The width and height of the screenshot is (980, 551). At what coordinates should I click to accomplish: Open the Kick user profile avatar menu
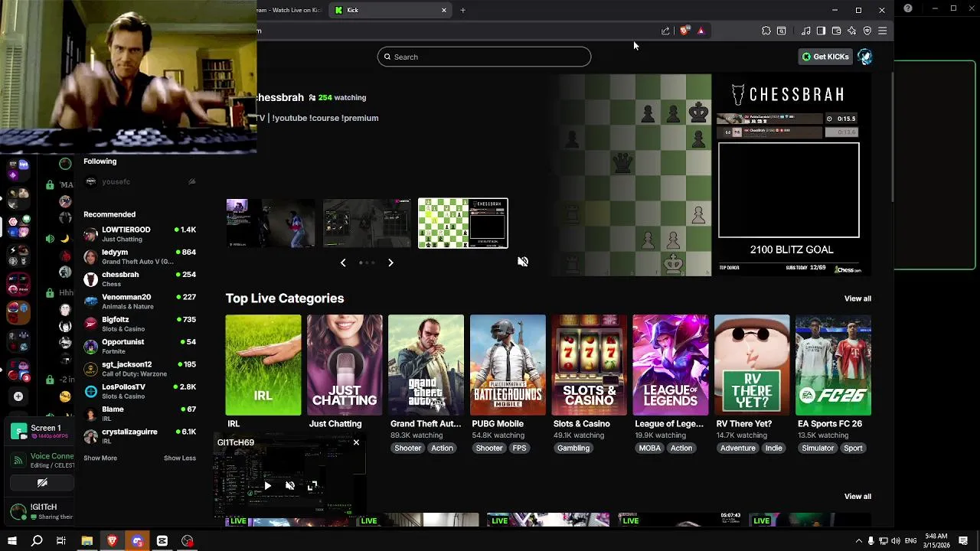tap(864, 57)
